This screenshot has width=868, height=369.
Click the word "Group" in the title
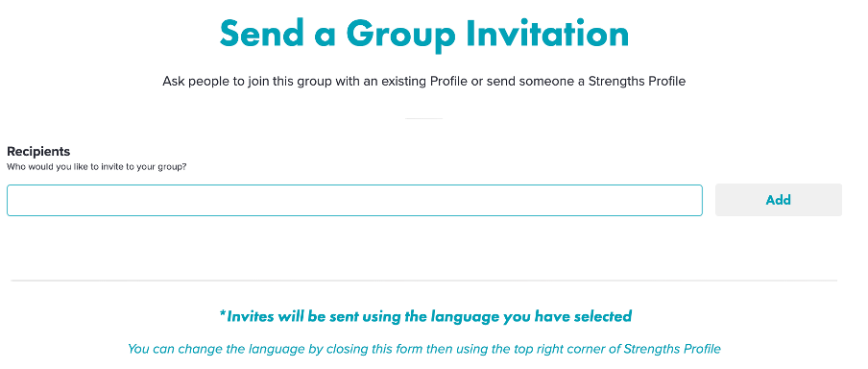(x=400, y=37)
